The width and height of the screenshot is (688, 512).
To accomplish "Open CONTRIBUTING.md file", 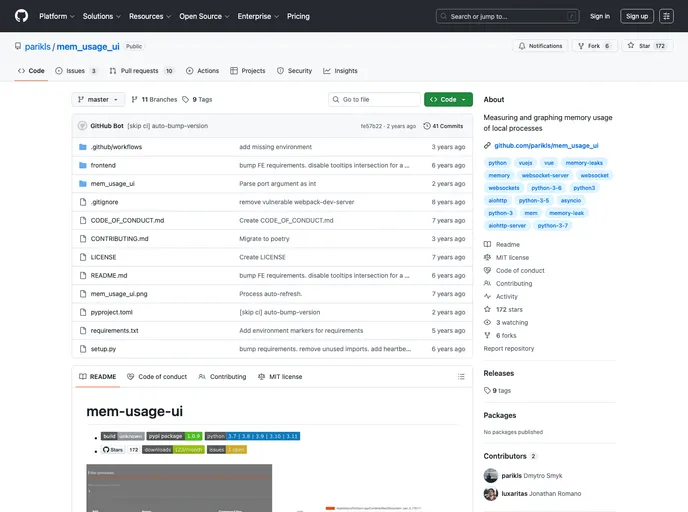I will [119, 239].
